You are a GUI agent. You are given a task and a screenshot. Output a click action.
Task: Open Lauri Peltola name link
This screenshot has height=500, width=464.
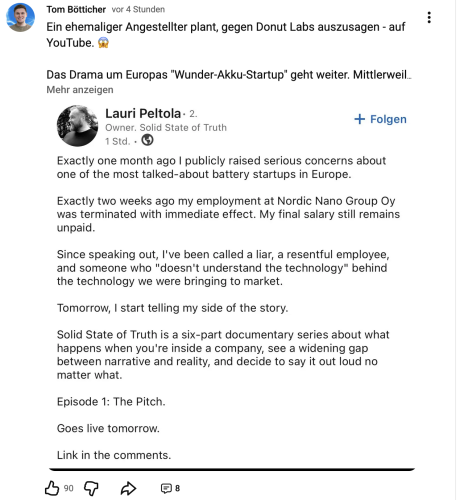point(143,113)
